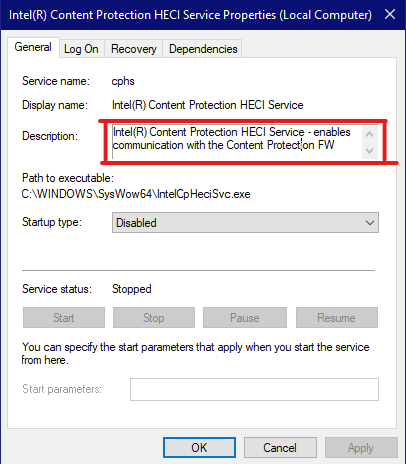Click the Pause service button
The height and width of the screenshot is (464, 406).
coord(245,318)
